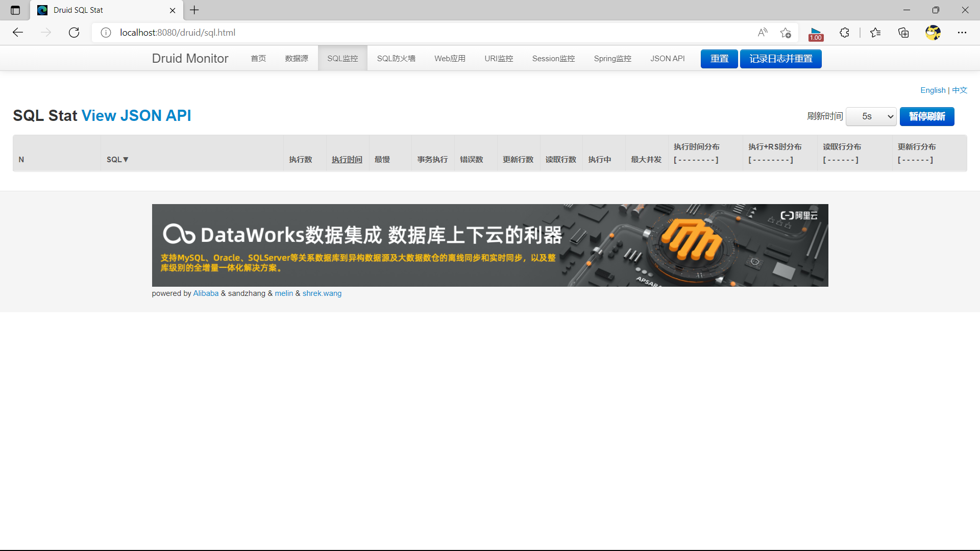Minimize the browser window
This screenshot has width=980, height=551.
906,10
